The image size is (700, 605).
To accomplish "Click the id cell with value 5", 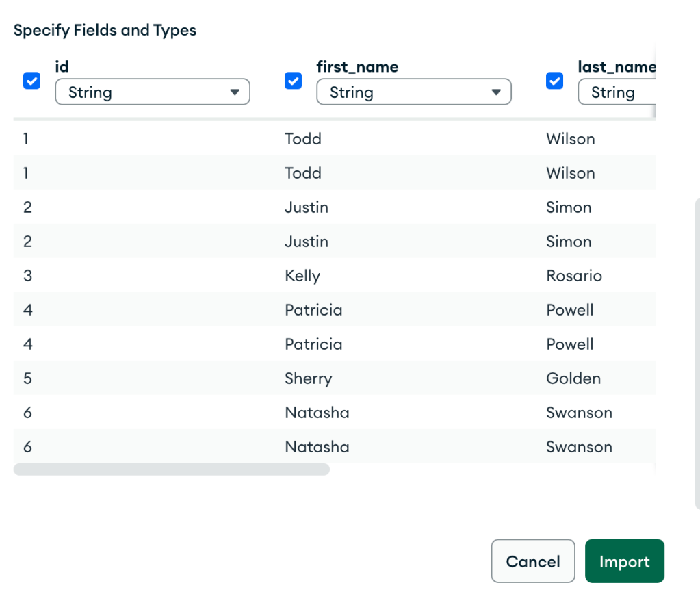I will (27, 378).
